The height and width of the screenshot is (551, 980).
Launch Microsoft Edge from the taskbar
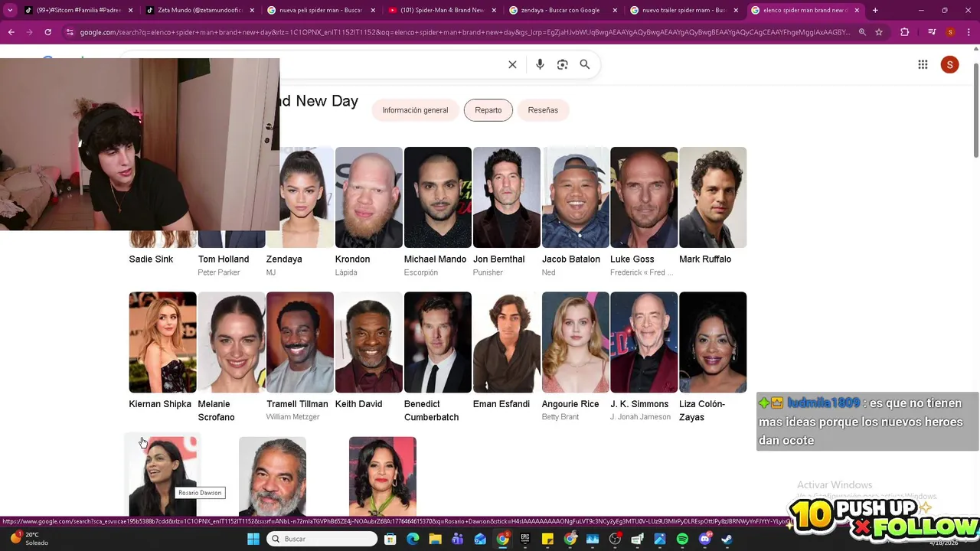[413, 539]
